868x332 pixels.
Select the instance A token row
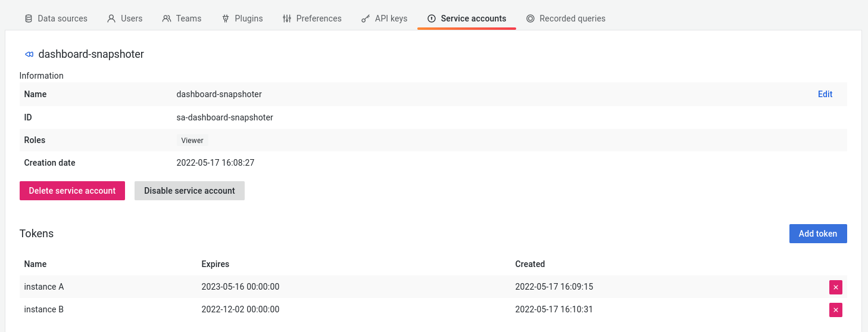click(x=357, y=287)
